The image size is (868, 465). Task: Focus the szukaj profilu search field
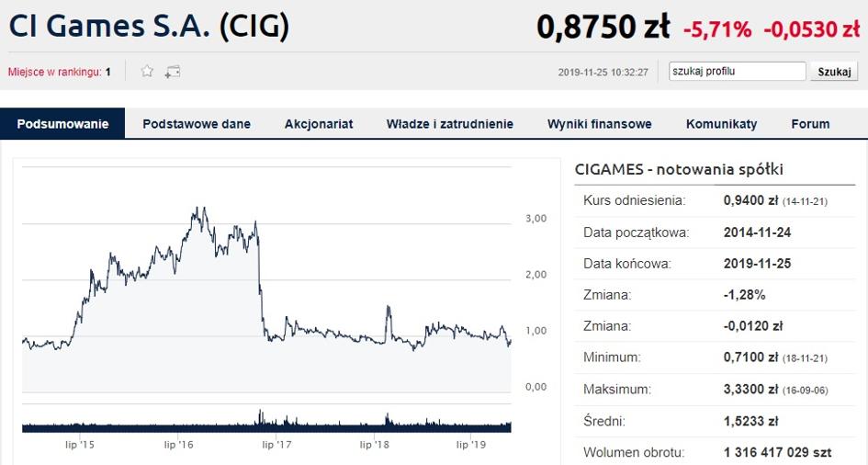(738, 72)
